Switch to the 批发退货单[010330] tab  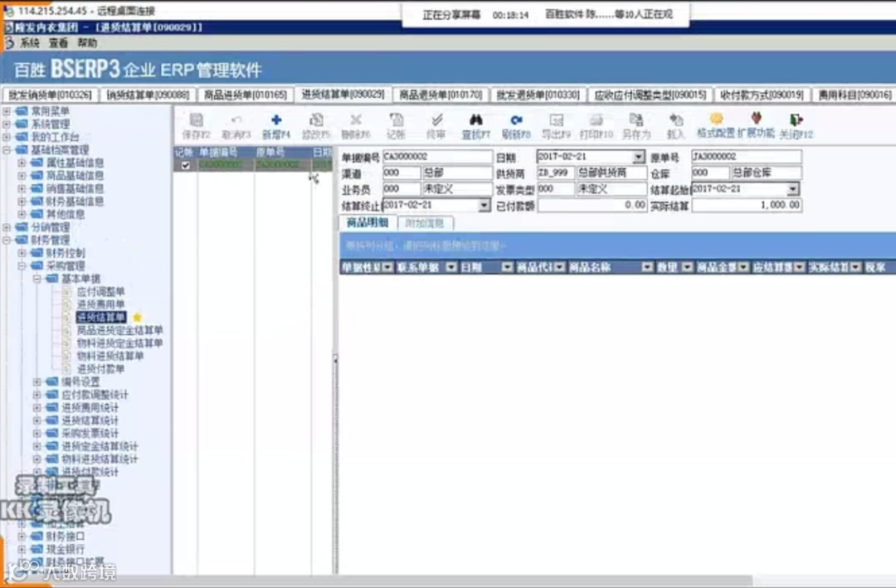[x=538, y=95]
